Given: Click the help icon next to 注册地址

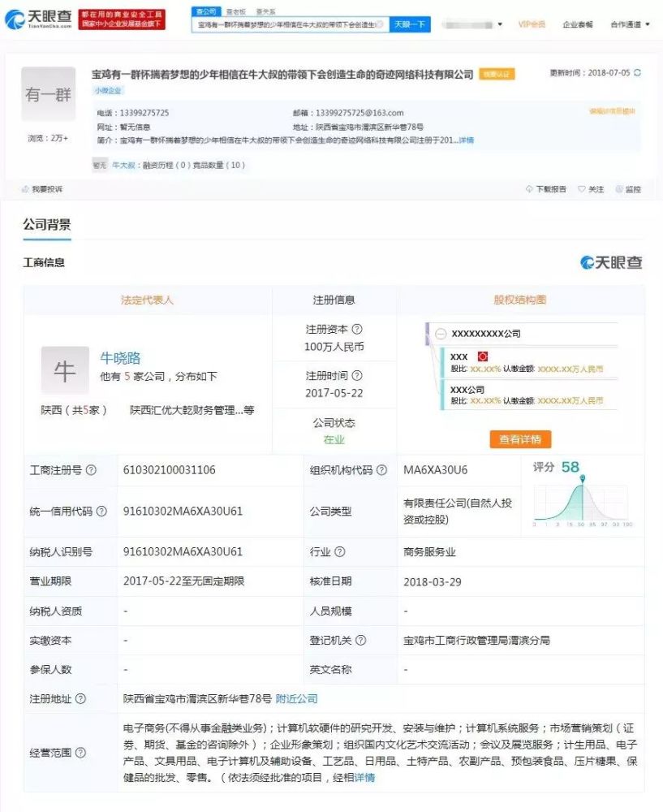Looking at the screenshot, I should 80,699.
